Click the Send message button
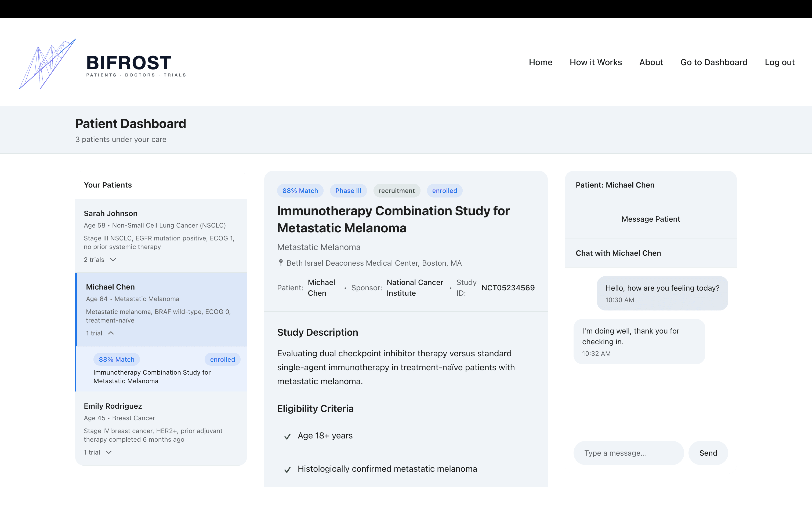The image size is (812, 527). (x=708, y=453)
